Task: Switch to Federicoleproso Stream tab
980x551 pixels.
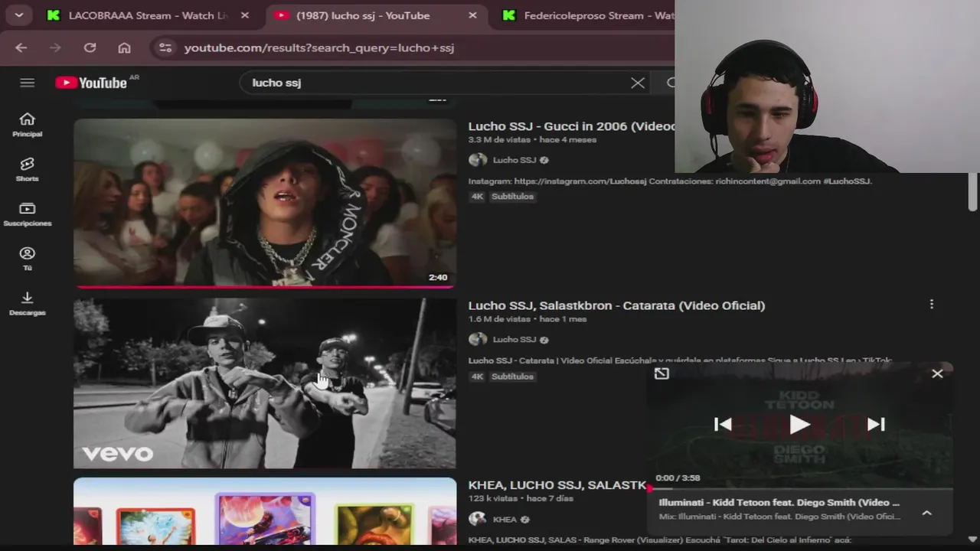Action: pyautogui.click(x=586, y=15)
